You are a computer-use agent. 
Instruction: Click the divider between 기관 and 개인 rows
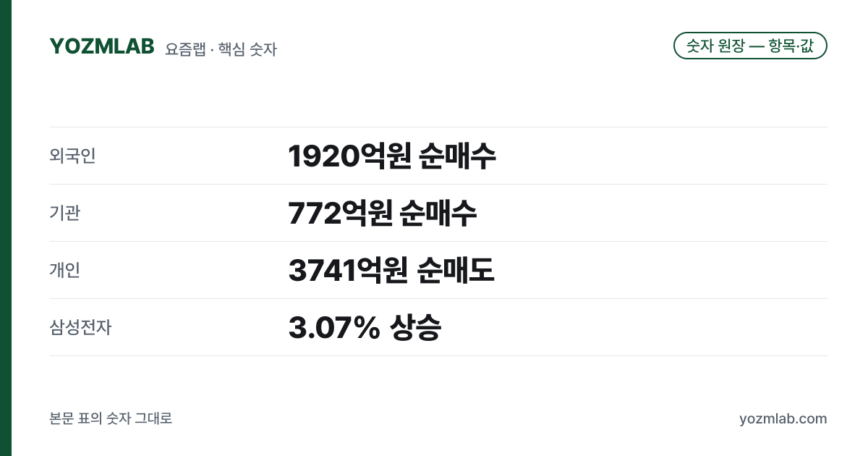438,241
